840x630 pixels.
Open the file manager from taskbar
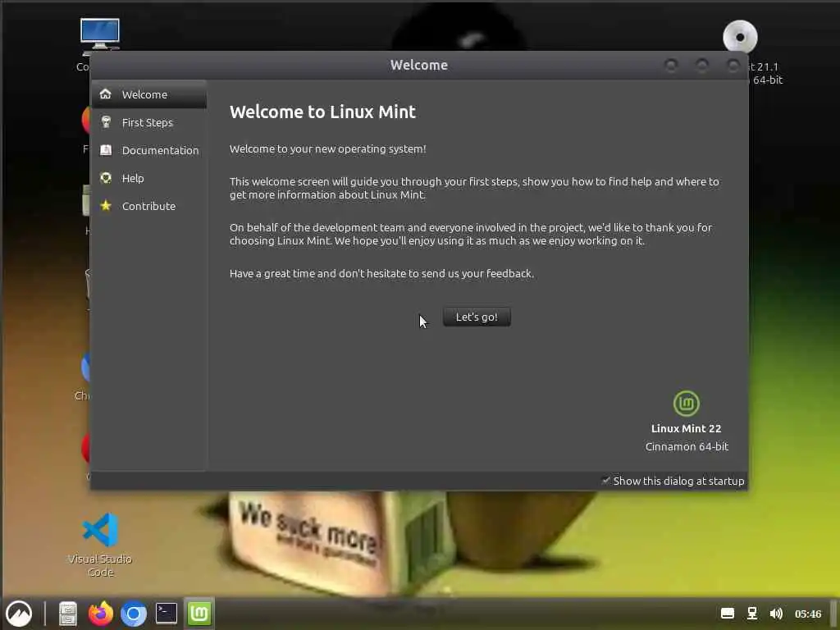coord(68,614)
